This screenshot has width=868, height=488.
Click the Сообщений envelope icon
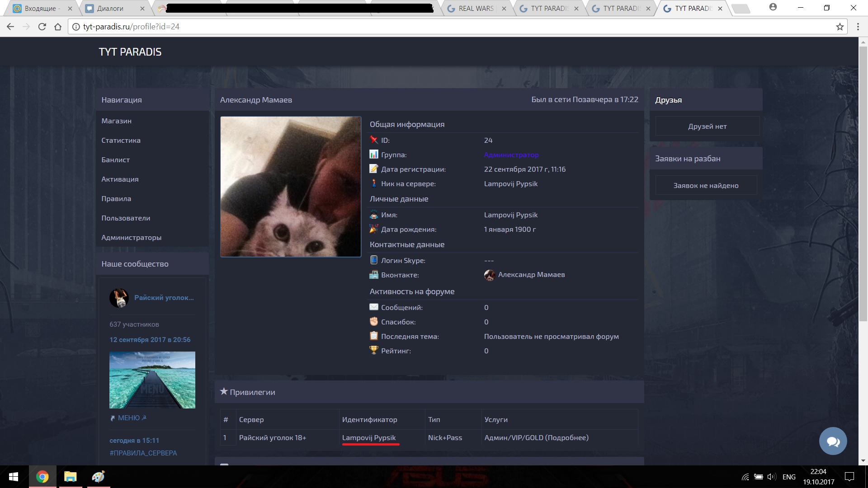tap(374, 307)
